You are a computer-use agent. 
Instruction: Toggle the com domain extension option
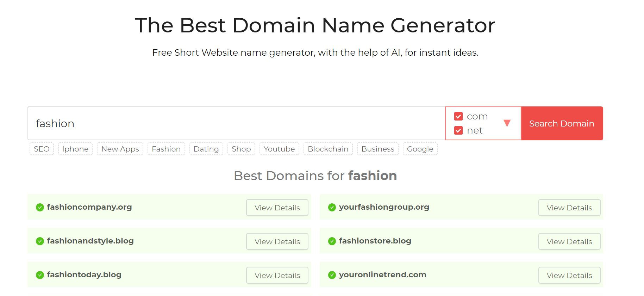[458, 116]
